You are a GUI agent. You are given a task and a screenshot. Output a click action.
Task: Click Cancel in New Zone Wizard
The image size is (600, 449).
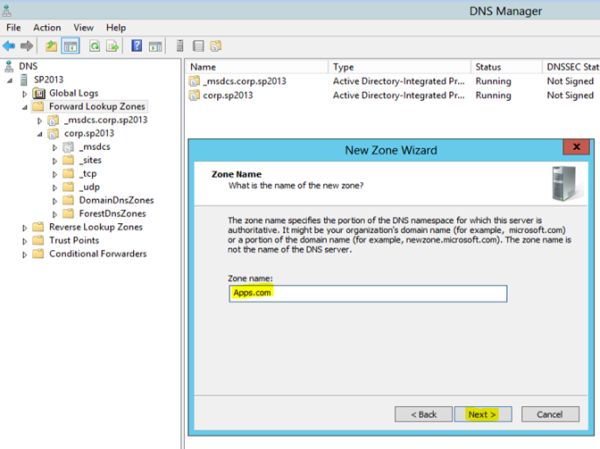(x=550, y=414)
